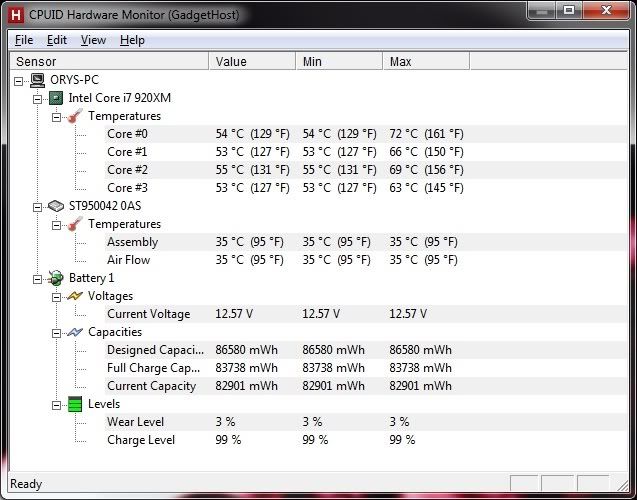The height and width of the screenshot is (500, 637).
Task: Select the Core #0 row
Action: 365,134
